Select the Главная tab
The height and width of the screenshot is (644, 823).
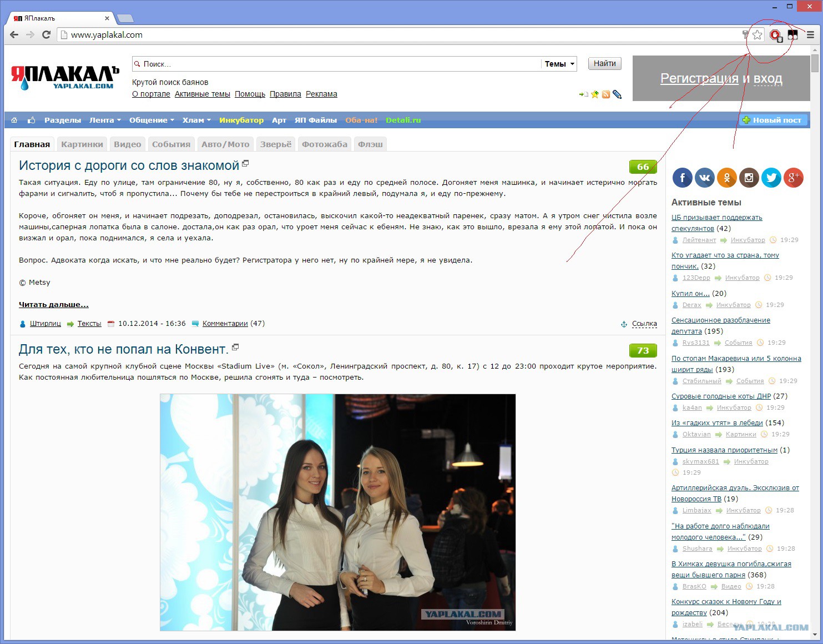coord(32,144)
